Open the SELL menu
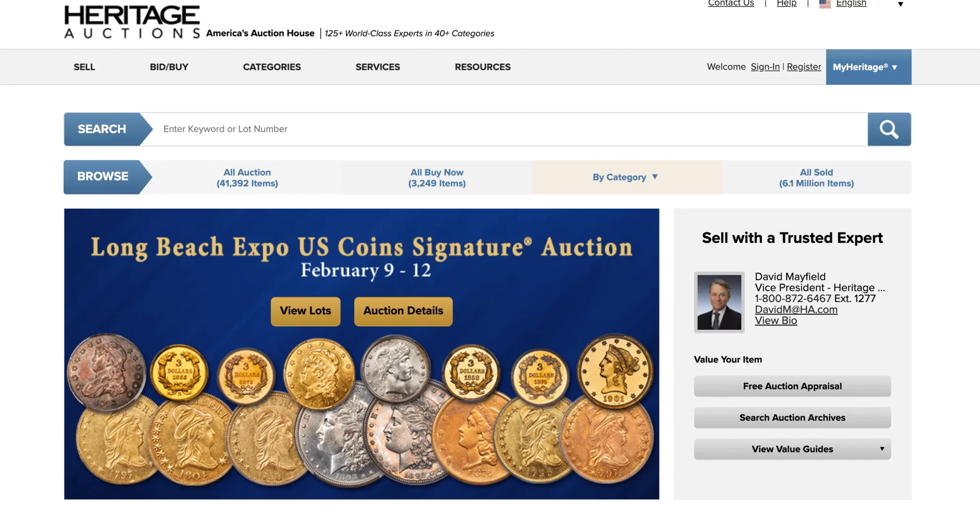Viewport: 980px width, 509px height. click(84, 67)
